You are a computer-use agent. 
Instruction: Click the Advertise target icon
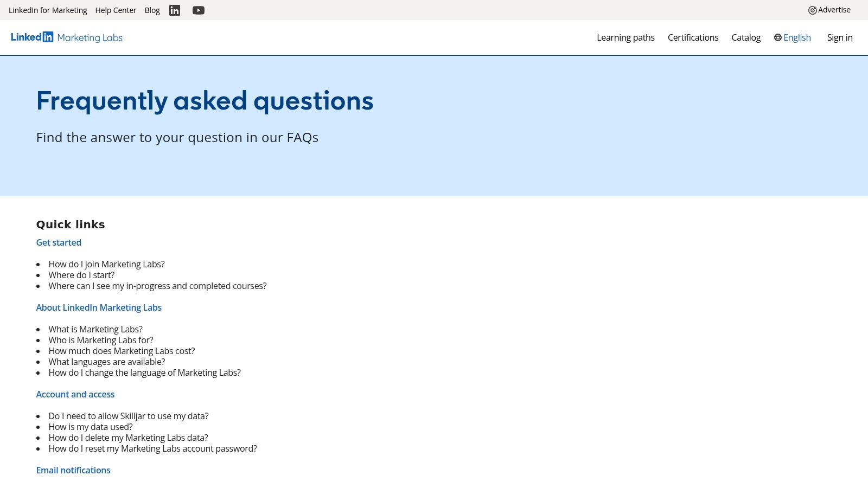pos(812,10)
